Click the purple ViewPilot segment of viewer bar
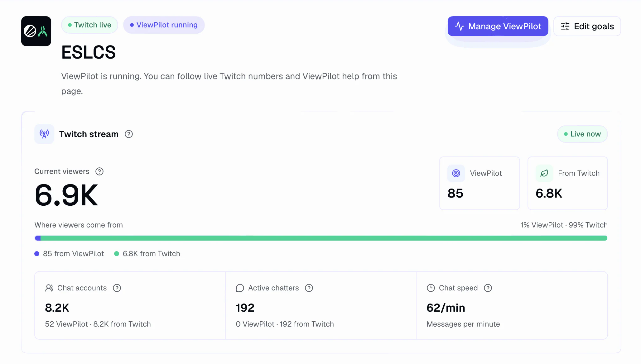The height and width of the screenshot is (364, 641). pyautogui.click(x=38, y=238)
